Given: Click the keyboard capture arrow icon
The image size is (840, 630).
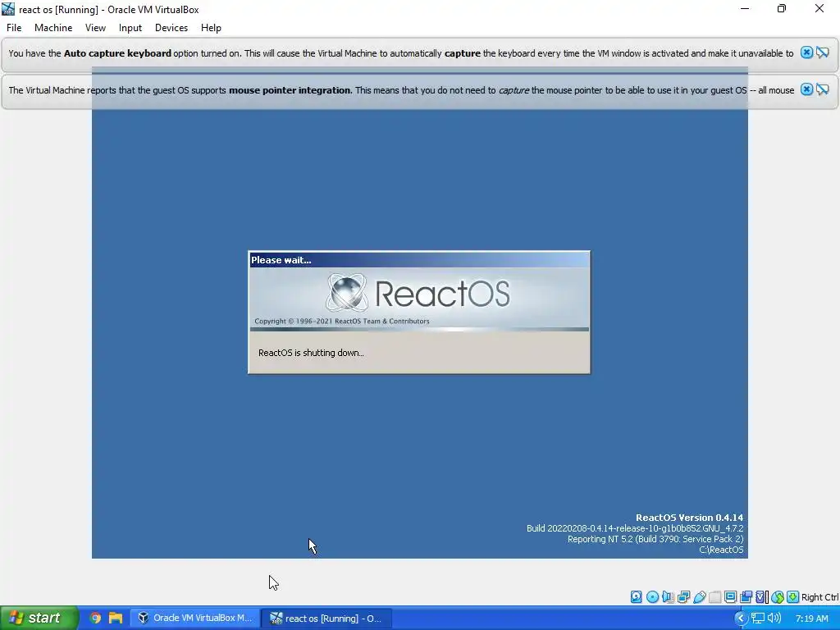Looking at the screenshot, I should [793, 597].
